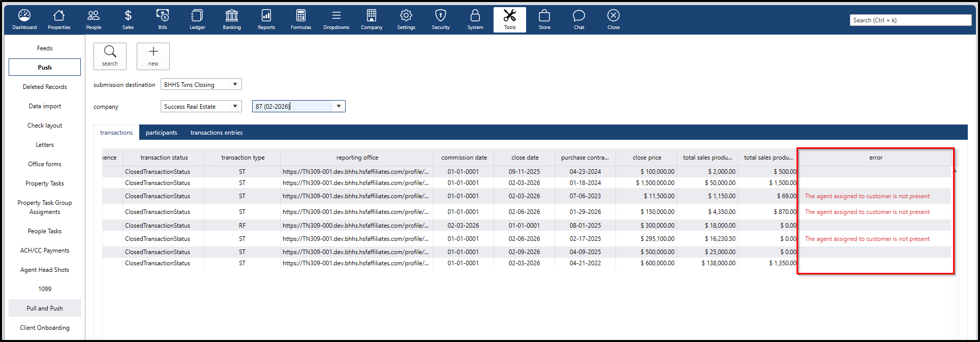Switch to the transactions entries tab
Screen dimensions: 980x342
[x=217, y=133]
